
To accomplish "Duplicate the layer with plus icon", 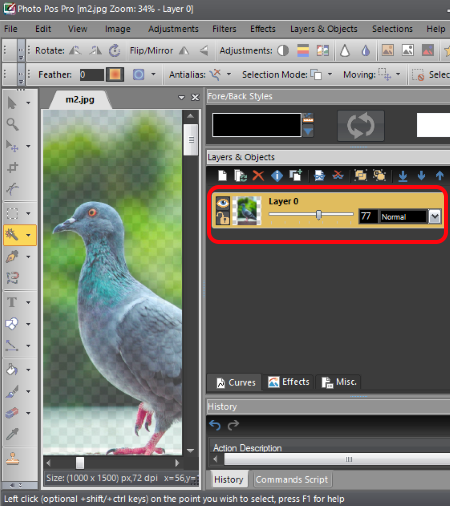I will 295,175.
